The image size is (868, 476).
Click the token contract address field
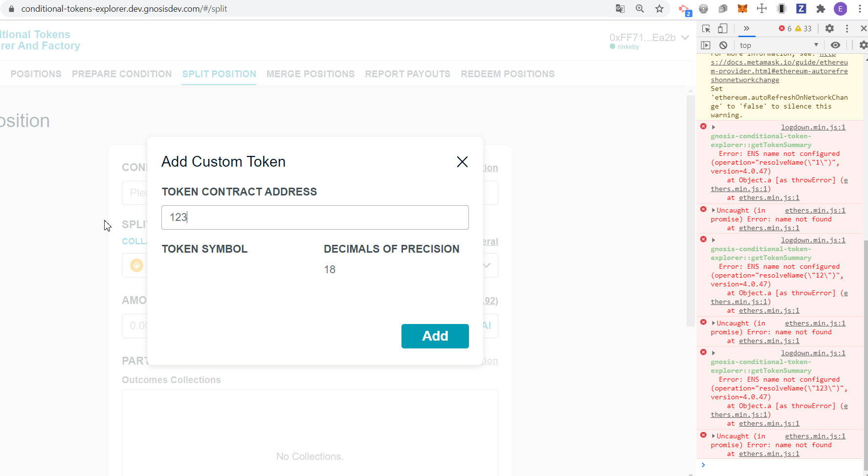315,217
